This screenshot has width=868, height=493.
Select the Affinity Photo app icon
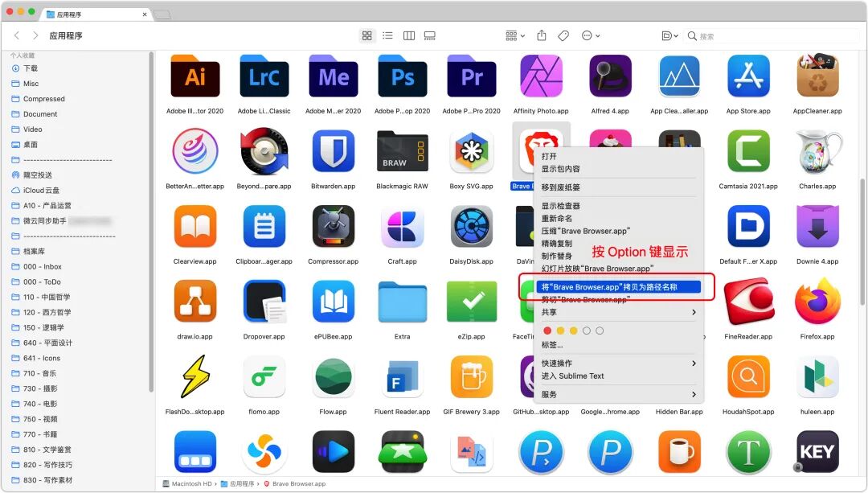point(541,76)
